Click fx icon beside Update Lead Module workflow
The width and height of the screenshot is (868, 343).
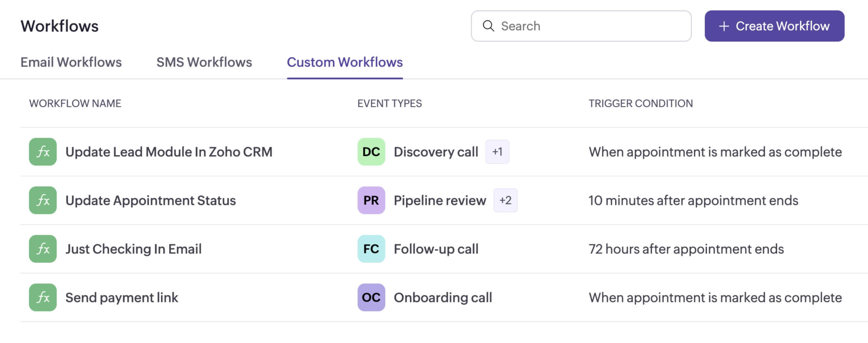(43, 152)
